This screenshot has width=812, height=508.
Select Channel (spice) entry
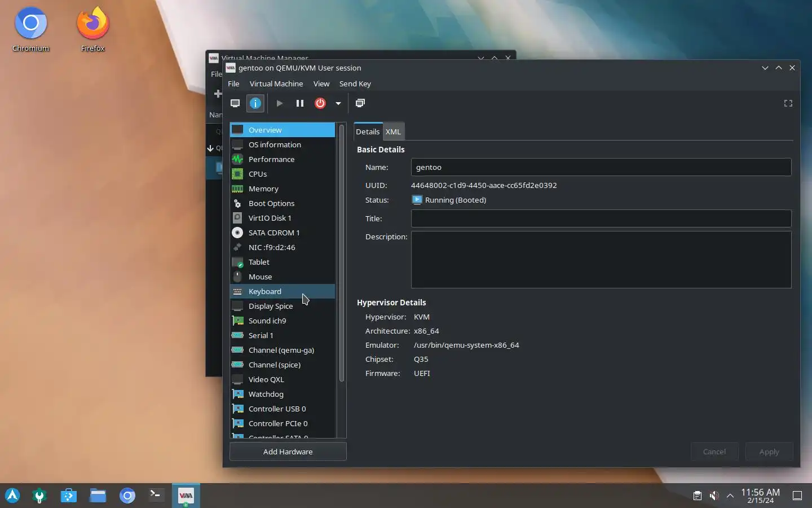[x=283, y=365]
